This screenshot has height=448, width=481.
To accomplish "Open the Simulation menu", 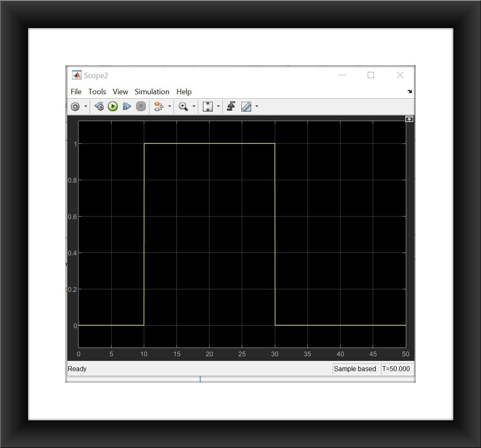I will pyautogui.click(x=152, y=92).
